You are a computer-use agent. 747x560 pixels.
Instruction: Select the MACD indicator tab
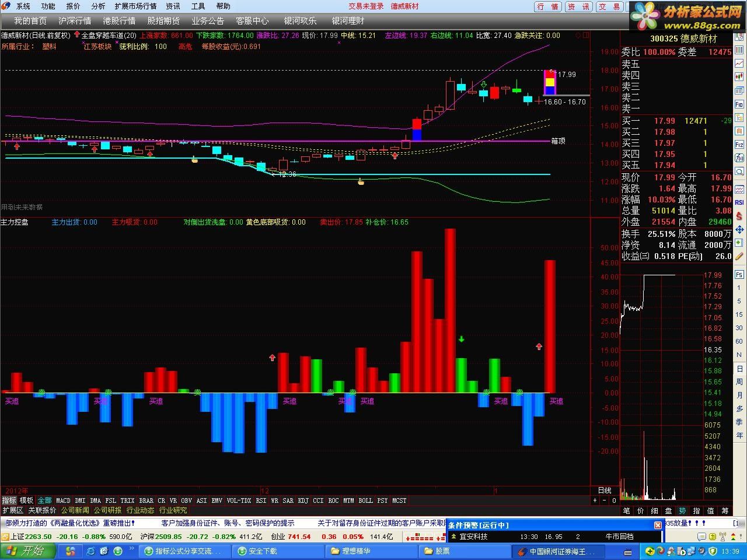click(63, 501)
